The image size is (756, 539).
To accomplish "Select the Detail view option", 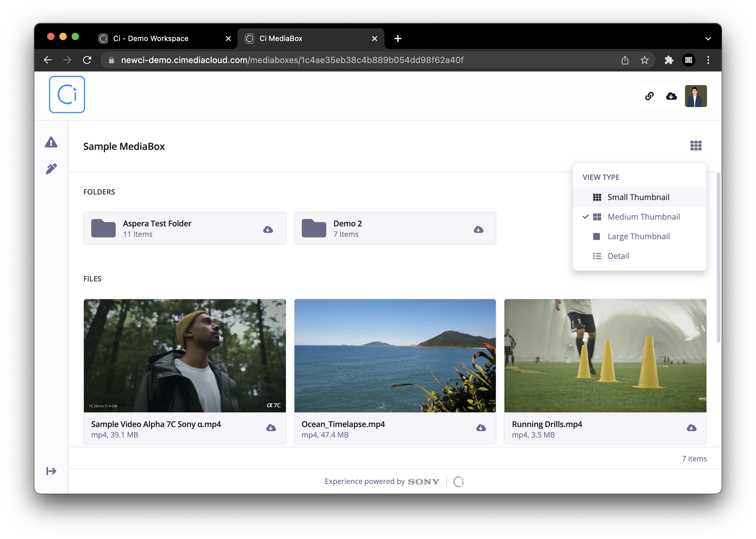I will pyautogui.click(x=618, y=255).
